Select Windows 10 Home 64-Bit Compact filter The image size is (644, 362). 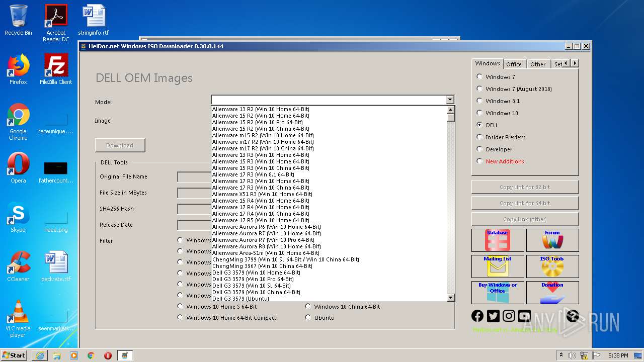coord(180,318)
